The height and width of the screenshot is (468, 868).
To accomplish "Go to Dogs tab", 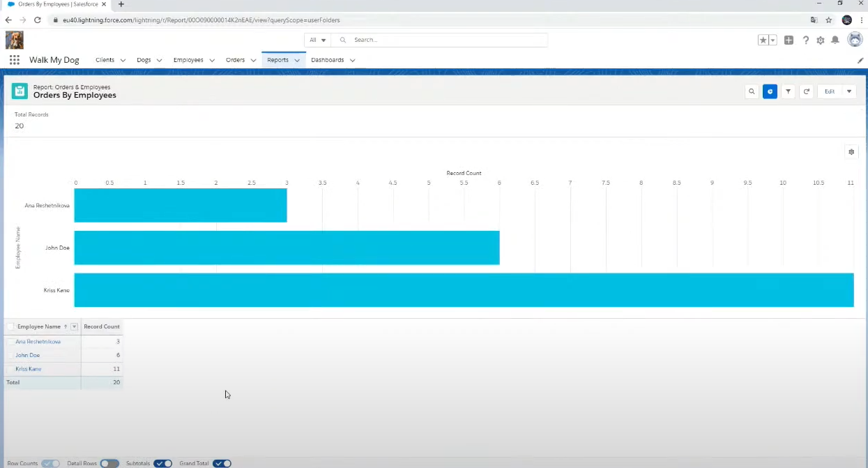I will pyautogui.click(x=144, y=60).
